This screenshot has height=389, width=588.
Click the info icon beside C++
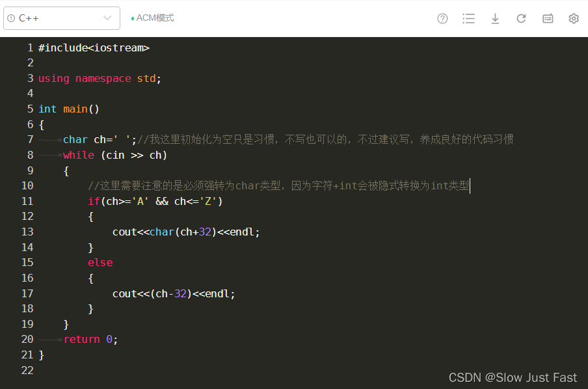(11, 18)
